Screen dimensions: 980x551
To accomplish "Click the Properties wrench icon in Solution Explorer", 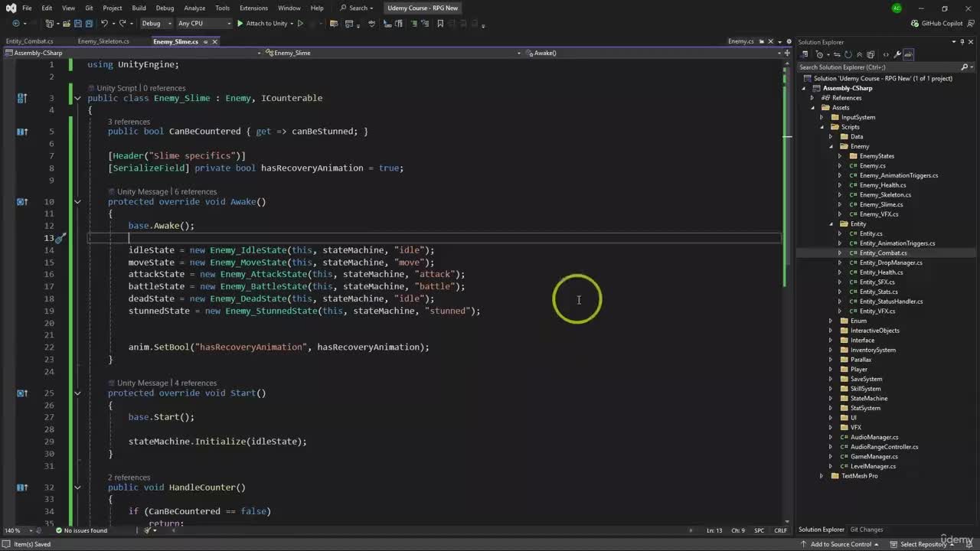I will [x=897, y=54].
